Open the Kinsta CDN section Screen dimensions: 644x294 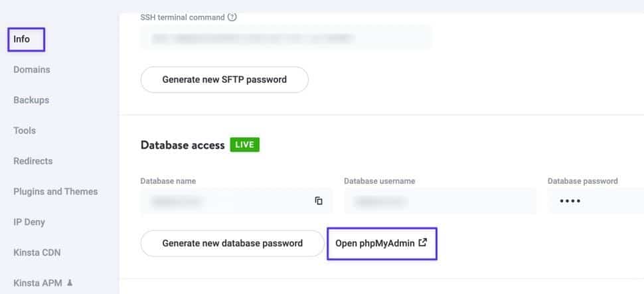[x=37, y=253]
